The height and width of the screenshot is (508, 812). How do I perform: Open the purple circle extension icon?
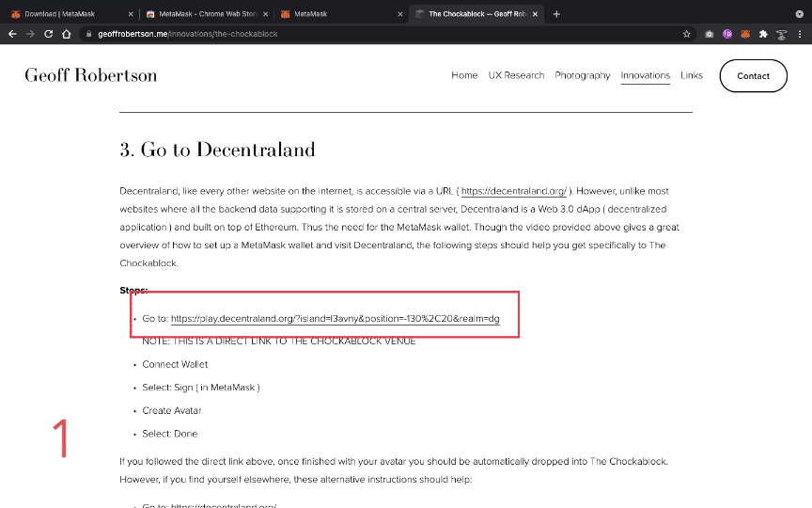pyautogui.click(x=727, y=34)
